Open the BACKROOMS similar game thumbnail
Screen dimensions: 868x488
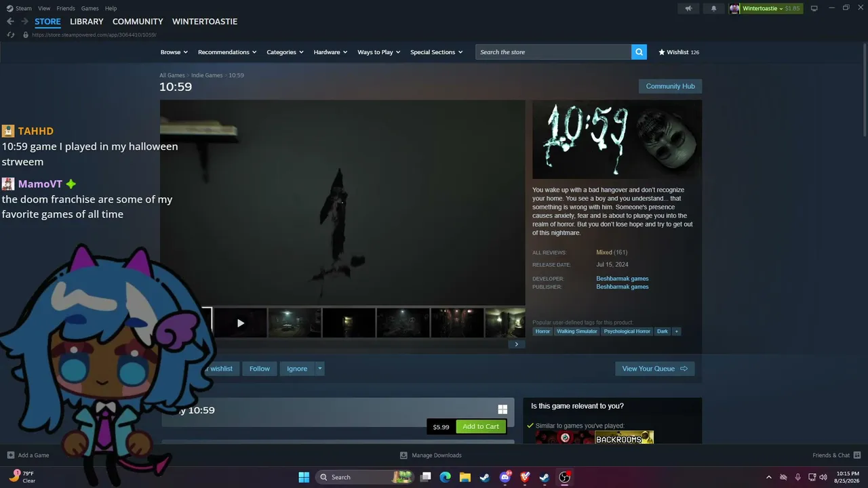tap(624, 437)
